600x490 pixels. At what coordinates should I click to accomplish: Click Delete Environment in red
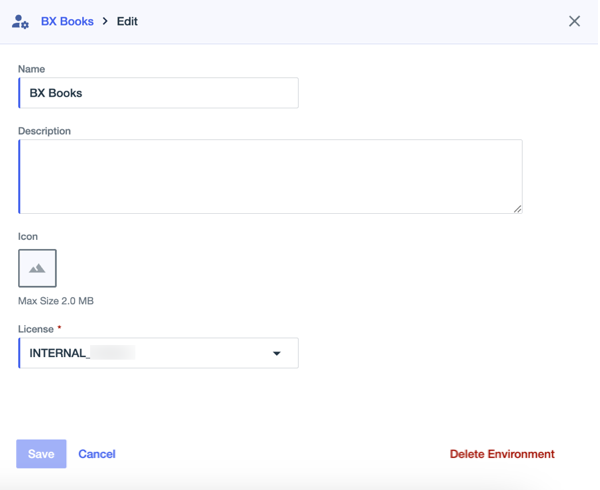tap(502, 454)
